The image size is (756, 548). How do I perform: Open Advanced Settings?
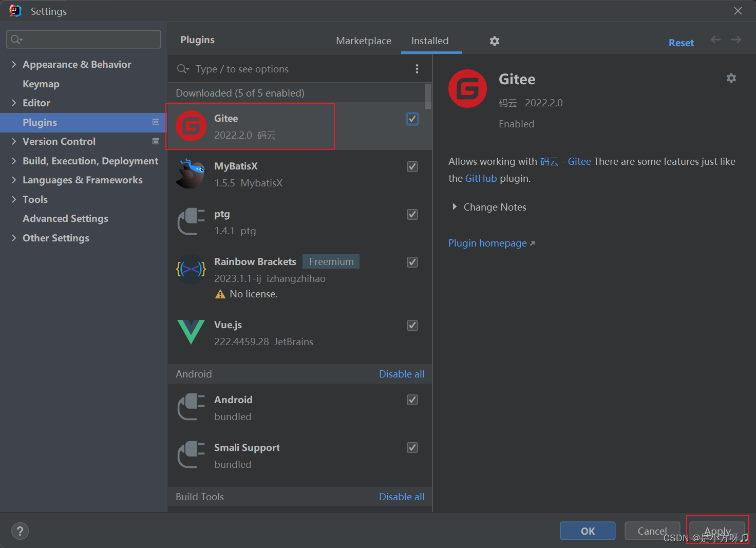(x=65, y=218)
